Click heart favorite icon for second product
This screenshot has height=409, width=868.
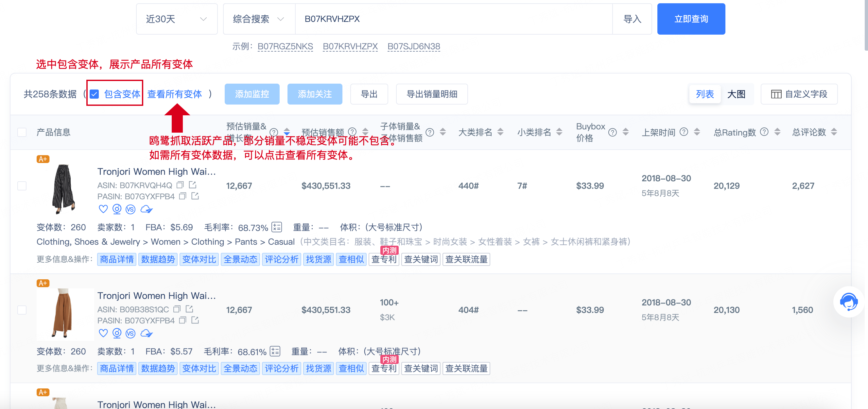pyautogui.click(x=103, y=333)
